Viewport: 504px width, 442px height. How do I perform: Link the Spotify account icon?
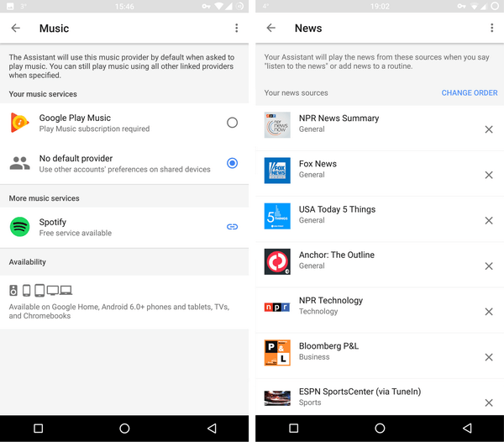coord(232,227)
